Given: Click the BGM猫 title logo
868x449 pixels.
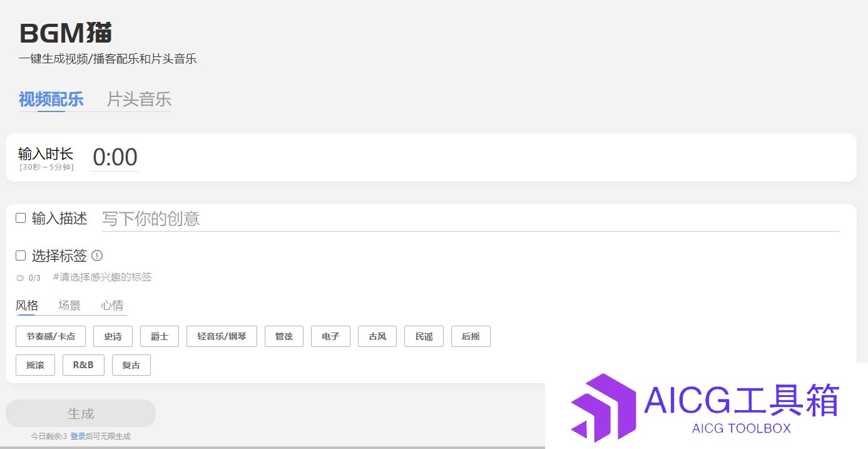Looking at the screenshot, I should (66, 33).
